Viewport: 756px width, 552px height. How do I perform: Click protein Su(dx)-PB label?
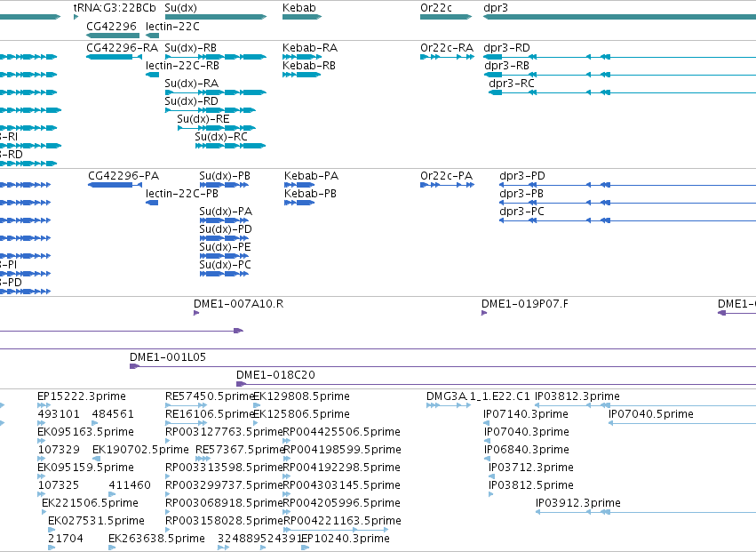click(x=225, y=176)
